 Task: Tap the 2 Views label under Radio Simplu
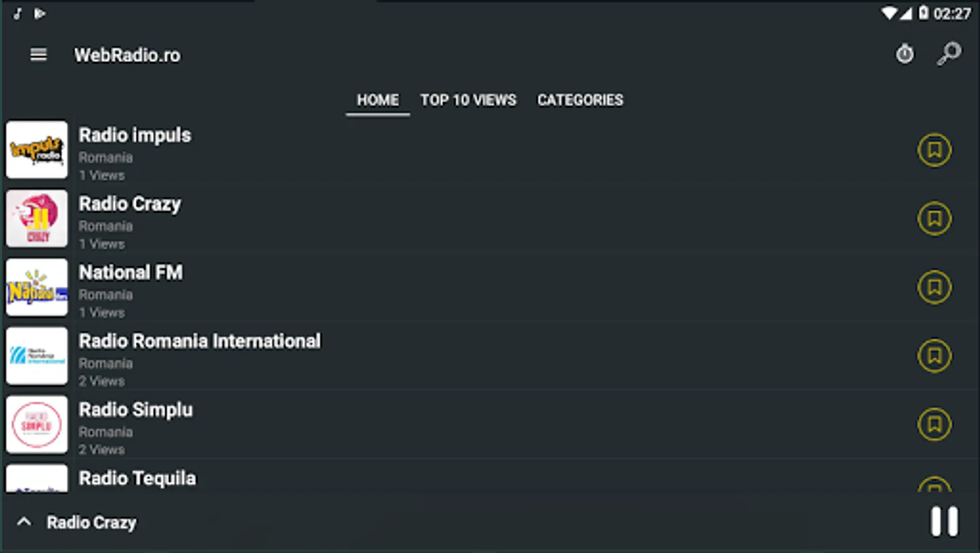tap(101, 450)
